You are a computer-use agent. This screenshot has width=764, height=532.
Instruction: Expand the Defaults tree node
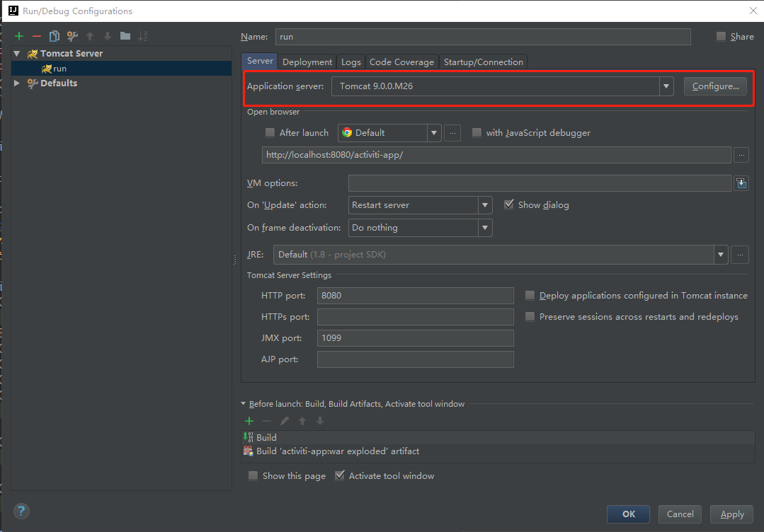(17, 83)
